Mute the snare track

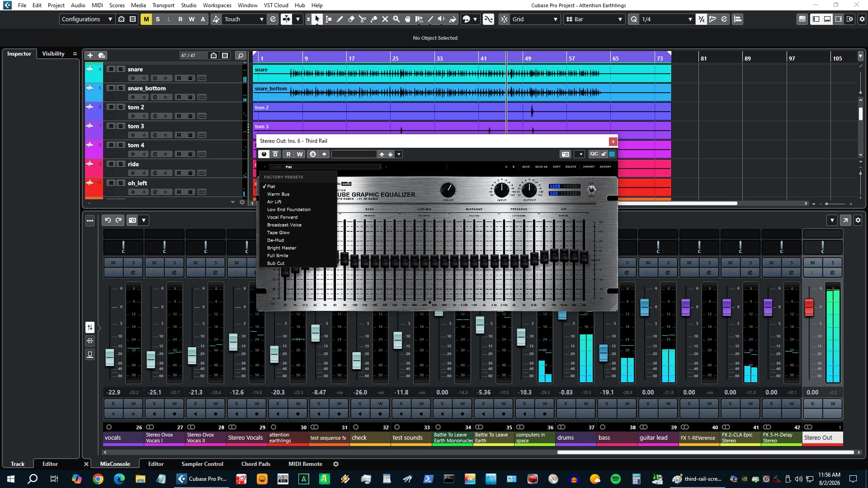(111, 69)
